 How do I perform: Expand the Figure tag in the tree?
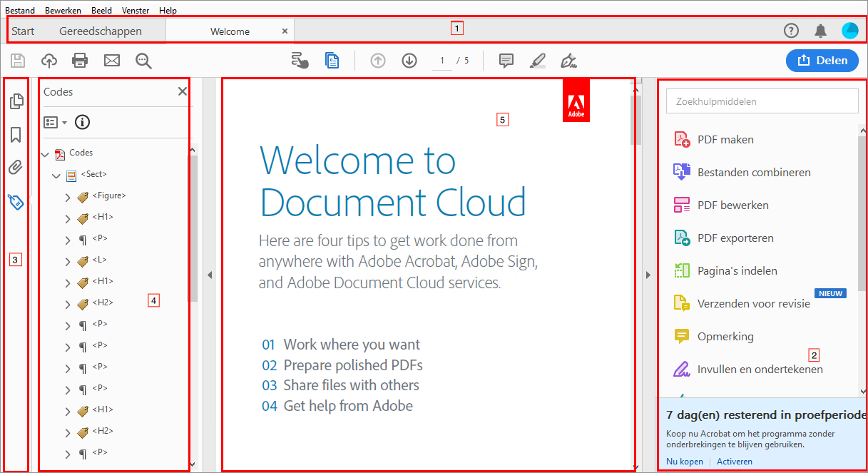67,197
